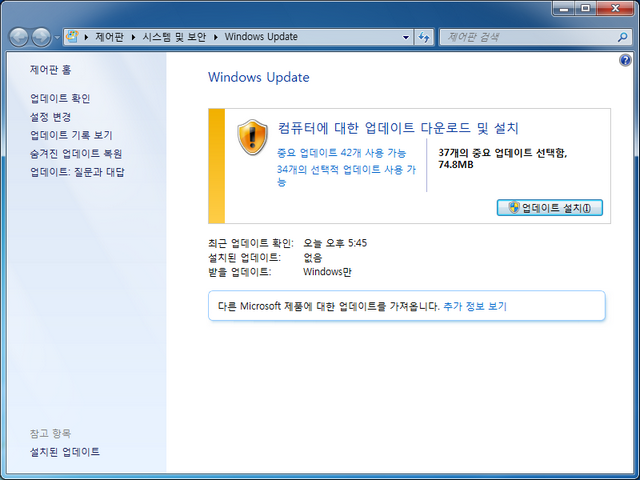
Task: Click the Control Panel icon in address bar
Action: coord(72,37)
